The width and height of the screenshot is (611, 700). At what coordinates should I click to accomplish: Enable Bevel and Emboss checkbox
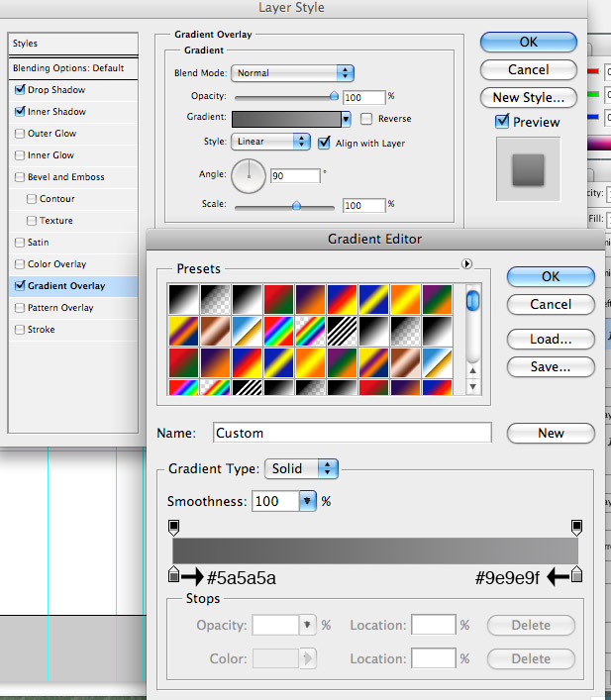(x=20, y=177)
